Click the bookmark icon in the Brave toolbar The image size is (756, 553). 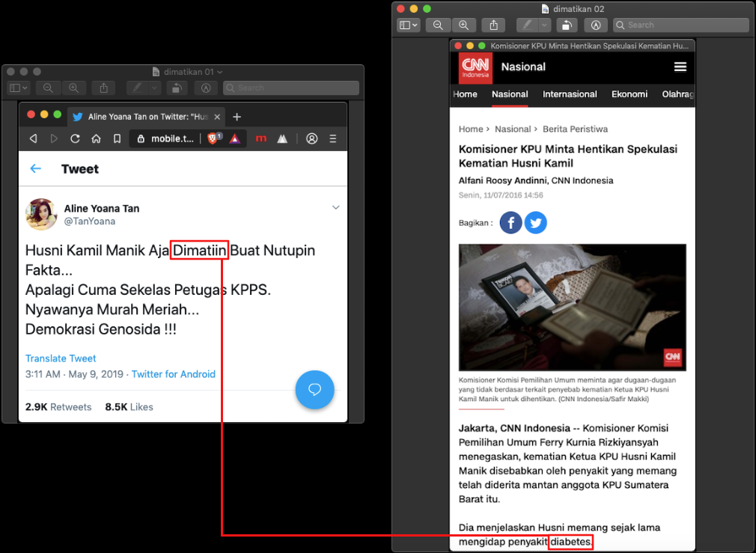click(118, 138)
